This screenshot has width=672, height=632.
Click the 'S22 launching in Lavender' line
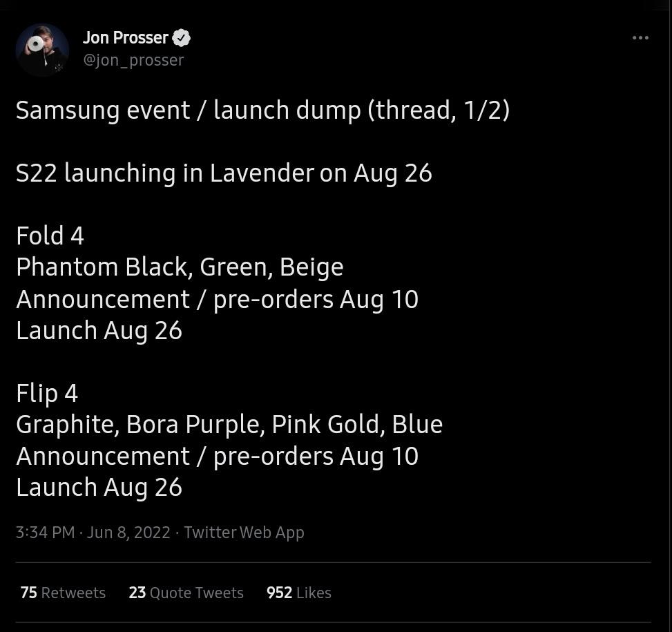[224, 173]
